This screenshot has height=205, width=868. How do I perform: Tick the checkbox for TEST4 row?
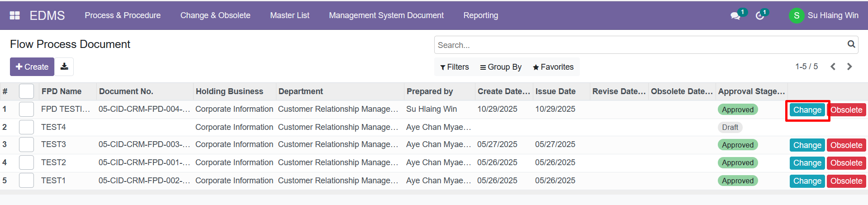(x=27, y=127)
